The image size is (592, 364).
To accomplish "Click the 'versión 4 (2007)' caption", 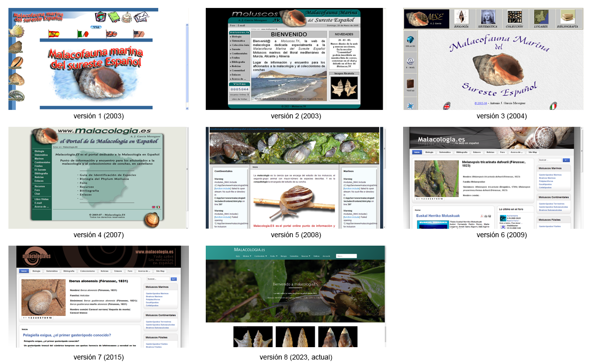I will [99, 235].
